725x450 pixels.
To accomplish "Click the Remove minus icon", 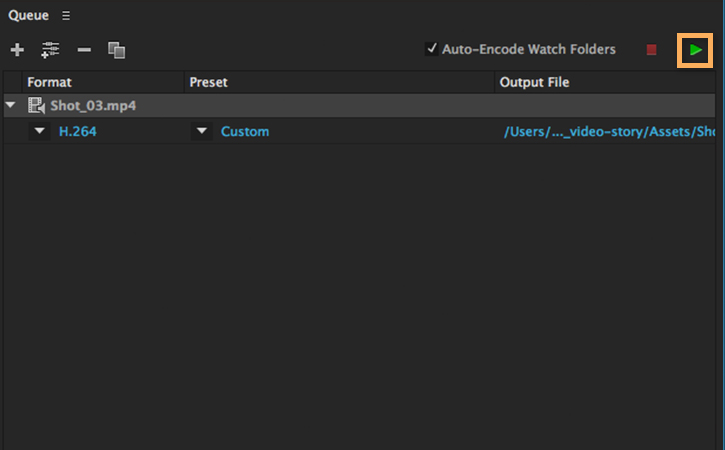I will tap(84, 49).
